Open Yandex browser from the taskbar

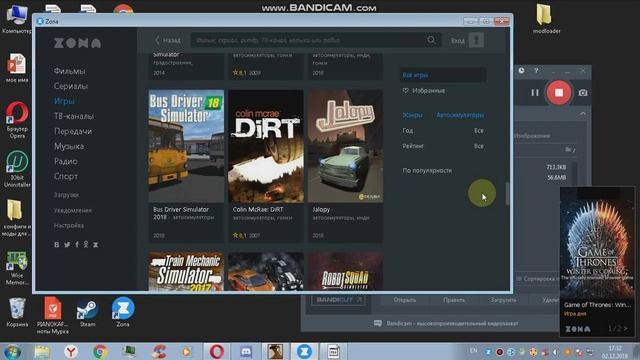coord(71,351)
